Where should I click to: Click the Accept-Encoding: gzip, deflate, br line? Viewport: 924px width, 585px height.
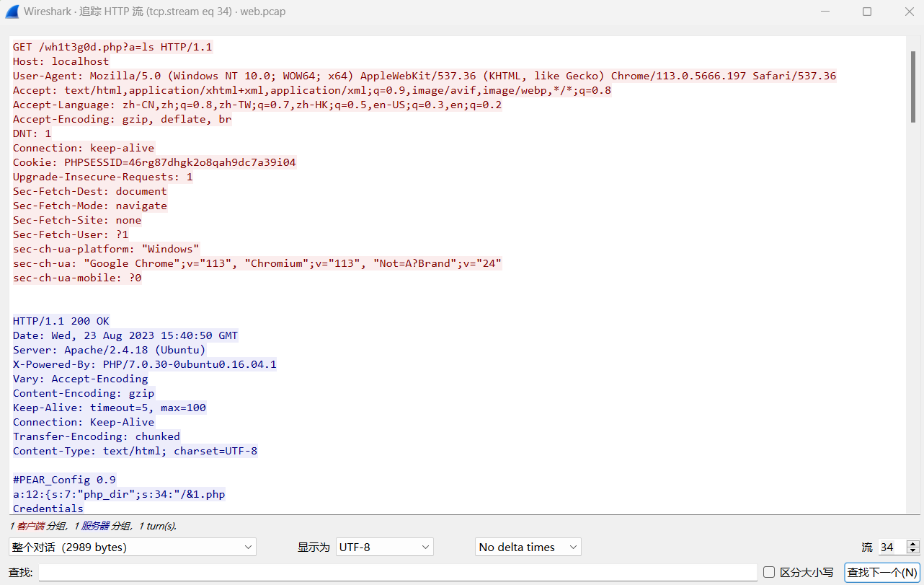click(x=123, y=119)
